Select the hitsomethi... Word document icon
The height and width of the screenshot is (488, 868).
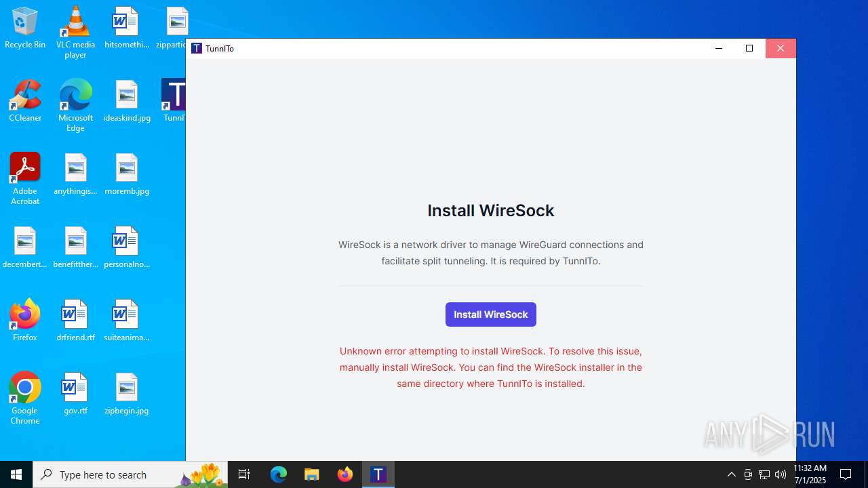tap(126, 28)
